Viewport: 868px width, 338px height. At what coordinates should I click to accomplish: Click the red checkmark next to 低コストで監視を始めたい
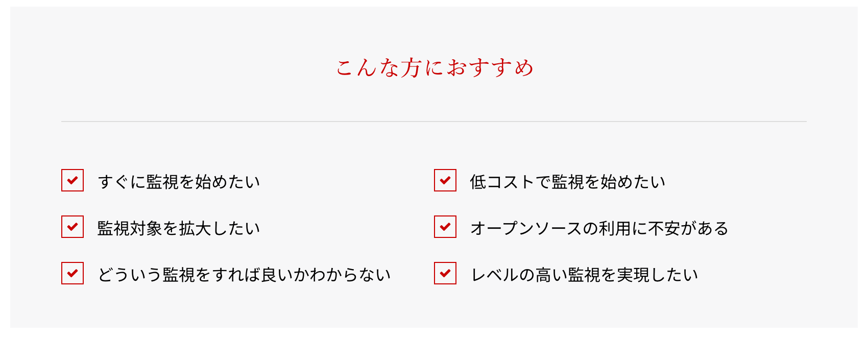coord(445,180)
